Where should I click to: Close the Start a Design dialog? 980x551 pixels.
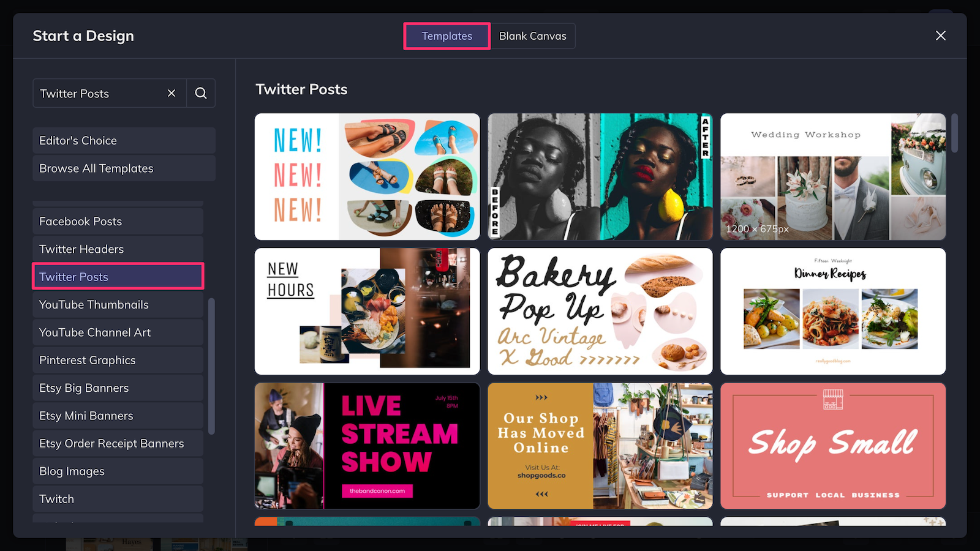[x=940, y=36]
